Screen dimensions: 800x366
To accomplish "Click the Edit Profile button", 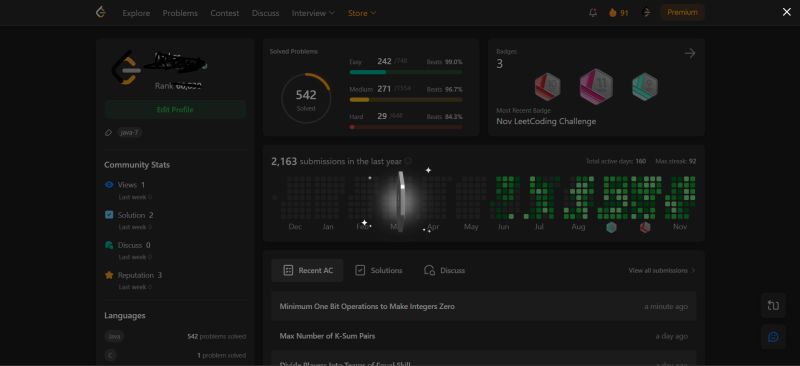I will coord(175,109).
